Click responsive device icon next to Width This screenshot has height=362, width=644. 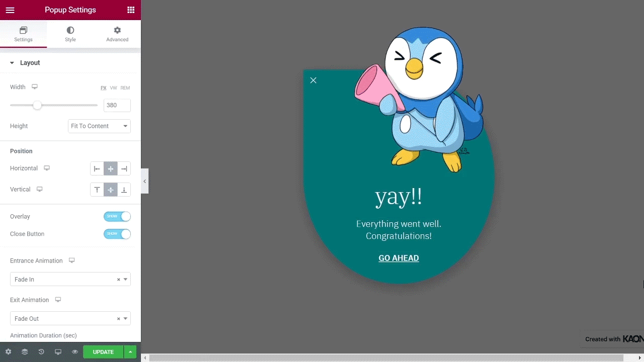[x=35, y=87]
